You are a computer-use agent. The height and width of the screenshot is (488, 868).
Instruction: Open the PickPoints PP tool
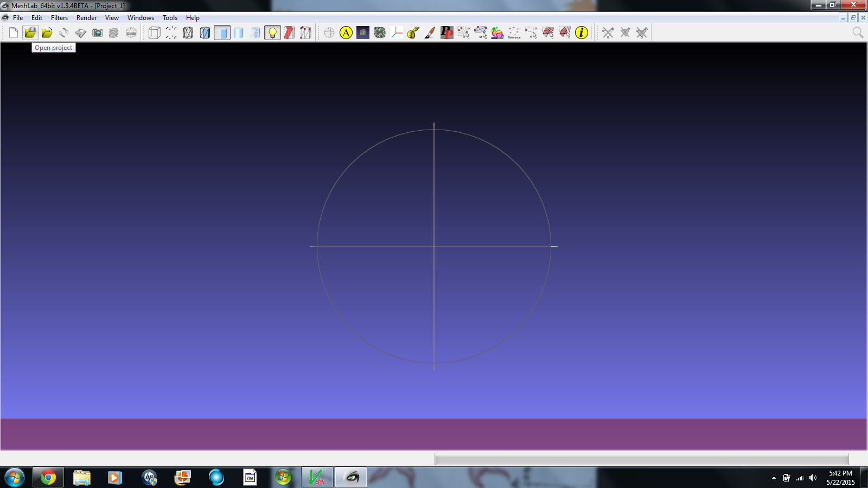[x=447, y=33]
